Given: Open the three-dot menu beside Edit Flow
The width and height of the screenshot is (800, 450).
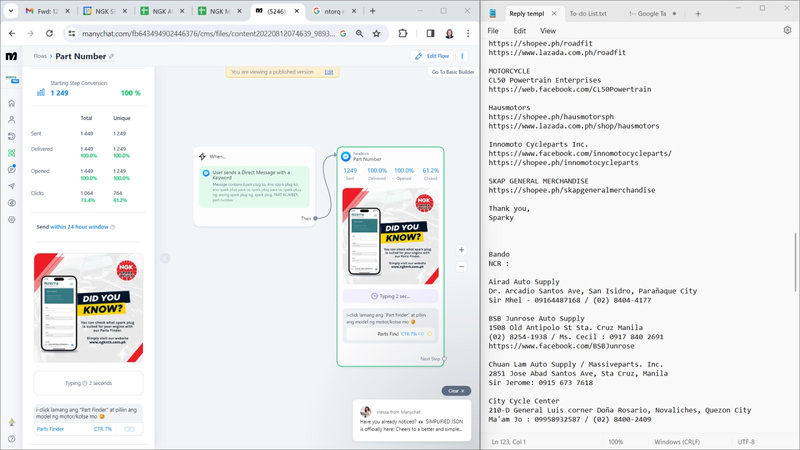Looking at the screenshot, I should 462,56.
